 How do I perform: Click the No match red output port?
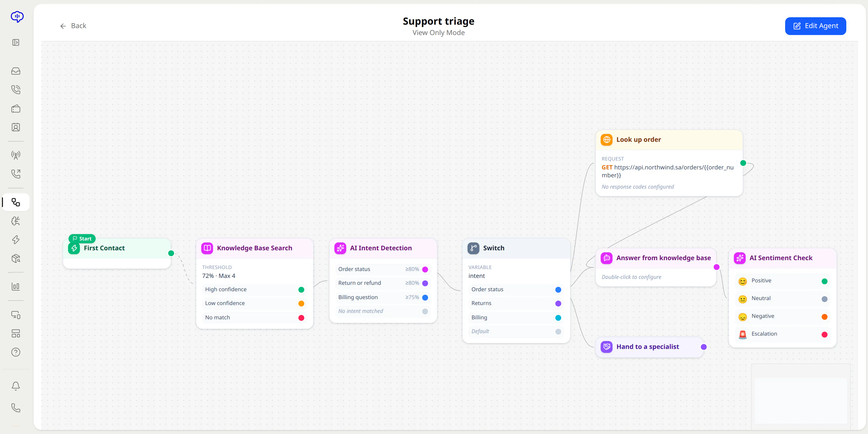301,318
